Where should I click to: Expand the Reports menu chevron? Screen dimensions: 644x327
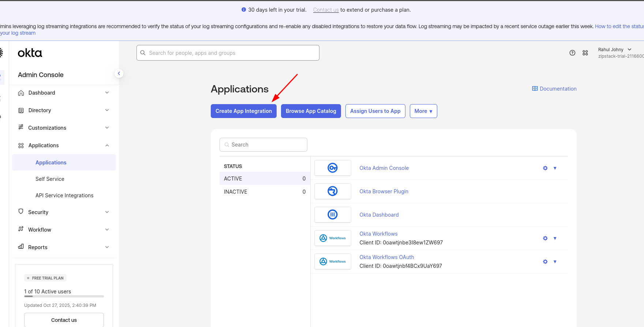coord(107,247)
